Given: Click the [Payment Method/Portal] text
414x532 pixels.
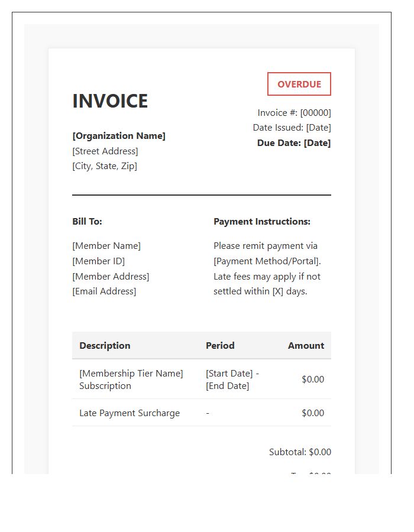Looking at the screenshot, I should (266, 261).
